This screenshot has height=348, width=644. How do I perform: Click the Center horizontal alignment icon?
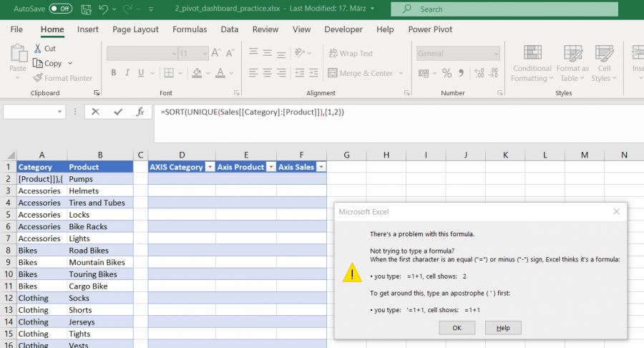pos(268,73)
